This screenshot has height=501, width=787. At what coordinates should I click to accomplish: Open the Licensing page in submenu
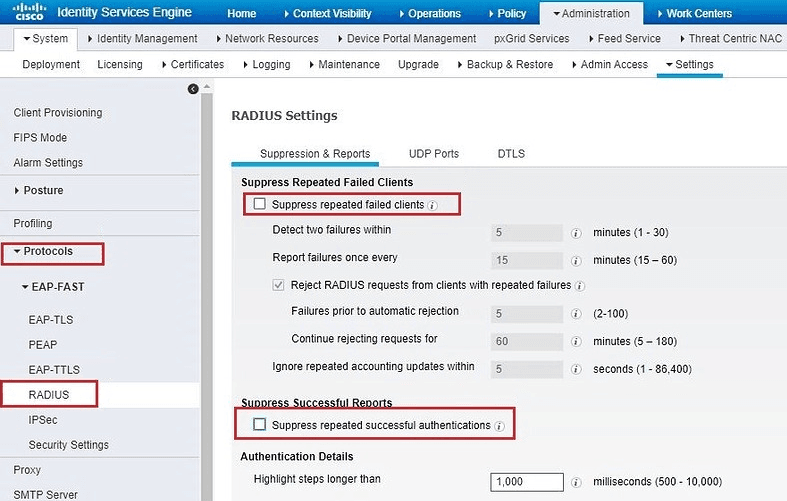[119, 65]
